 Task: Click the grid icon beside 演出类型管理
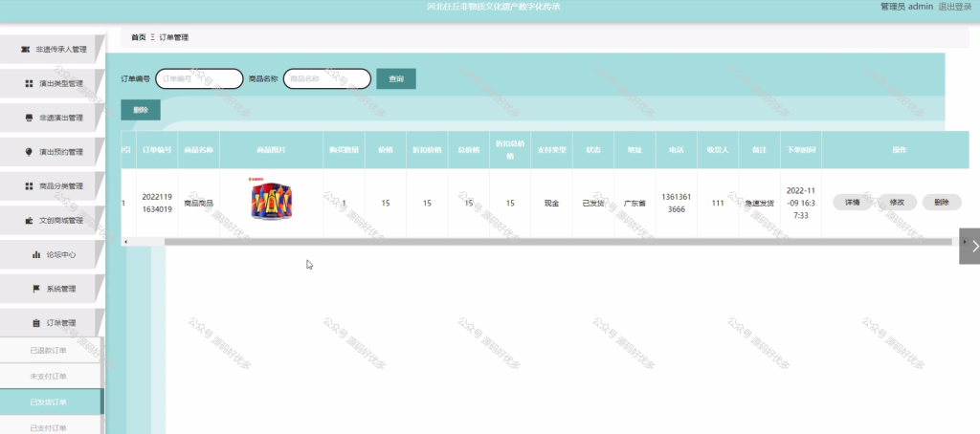(x=29, y=84)
